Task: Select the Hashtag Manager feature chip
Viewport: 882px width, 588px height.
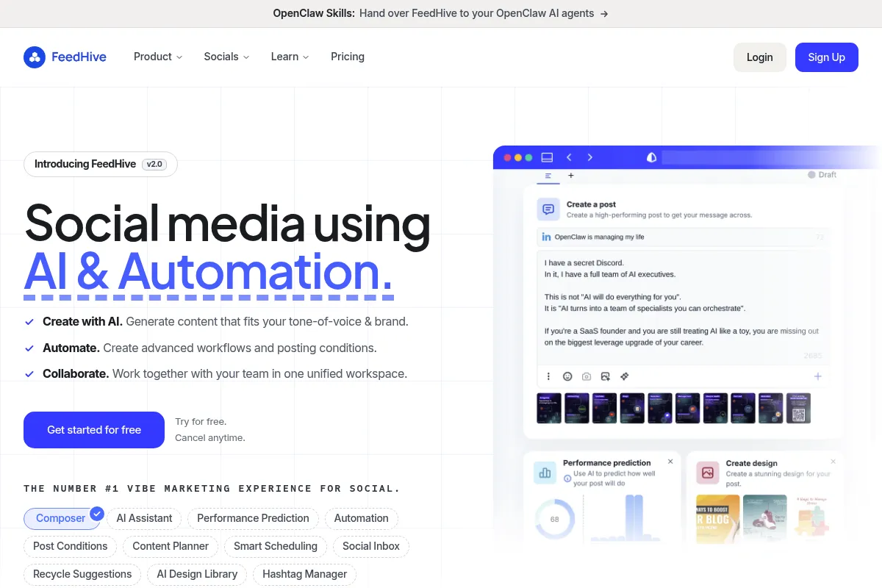Action: pyautogui.click(x=304, y=574)
